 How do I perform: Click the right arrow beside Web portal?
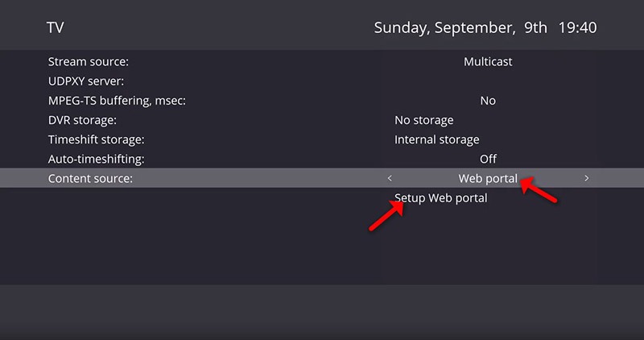click(x=586, y=178)
